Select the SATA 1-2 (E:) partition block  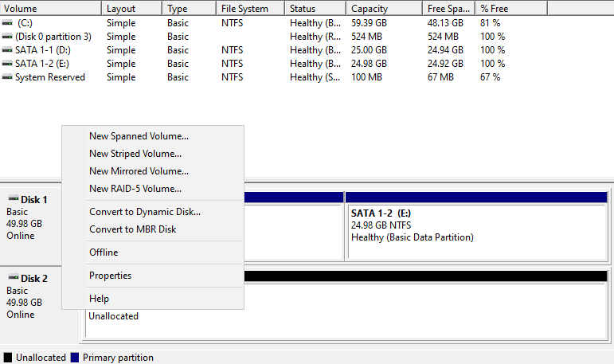click(x=476, y=226)
